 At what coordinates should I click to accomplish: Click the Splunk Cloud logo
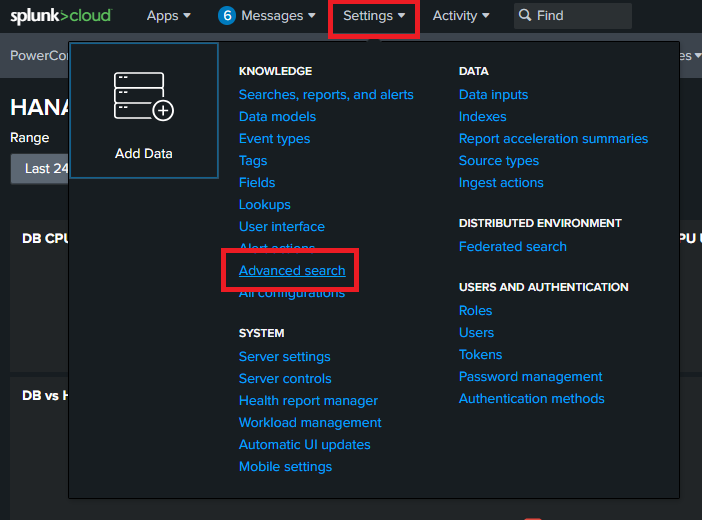(x=61, y=16)
